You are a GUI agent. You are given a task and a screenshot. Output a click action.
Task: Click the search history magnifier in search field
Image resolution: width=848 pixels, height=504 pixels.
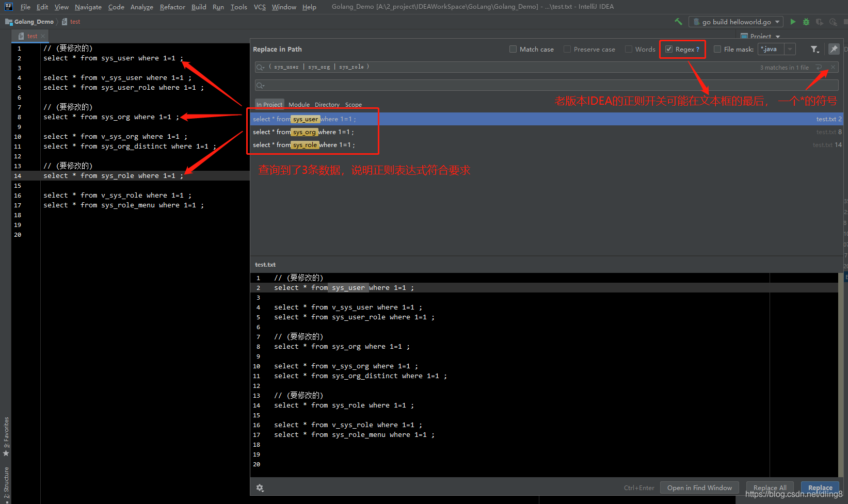coord(260,67)
